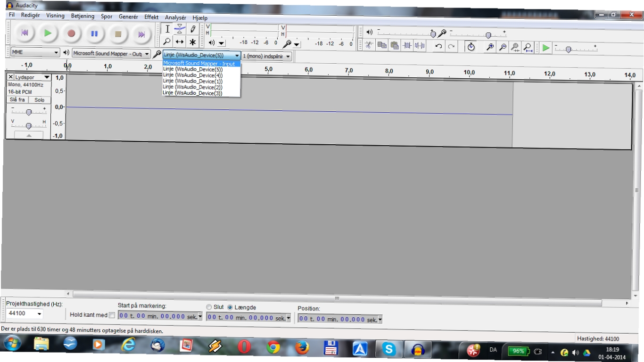Open input meter microphone dropdown arrow
644x362 pixels.
point(297,44)
